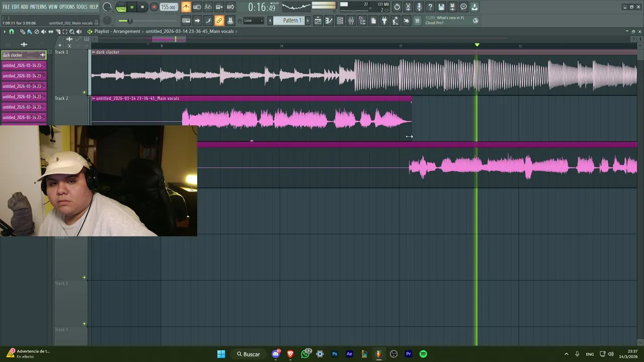Image resolution: width=644 pixels, height=362 pixels.
Task: Click the hat-shaped icon beside multilink
Action: (230, 21)
